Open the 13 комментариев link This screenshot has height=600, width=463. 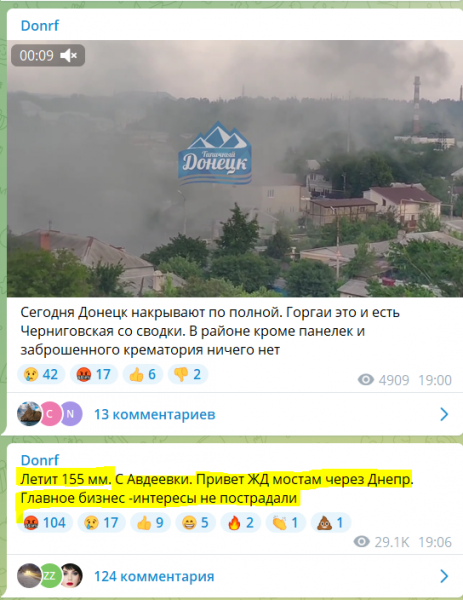[x=155, y=414]
